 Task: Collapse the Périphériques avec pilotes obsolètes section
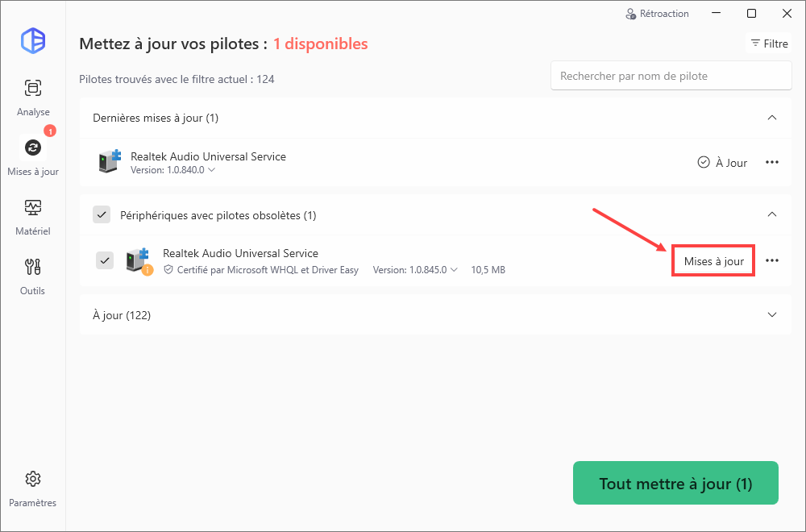pyautogui.click(x=772, y=214)
